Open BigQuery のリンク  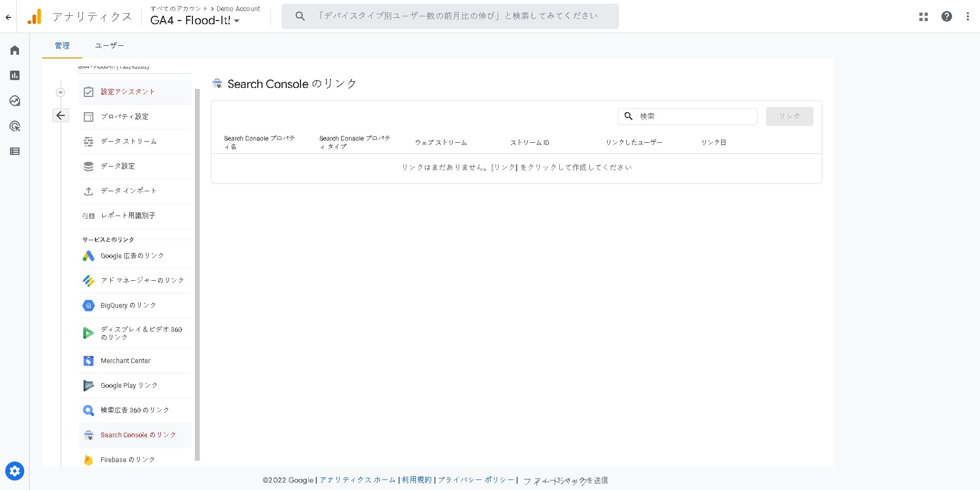135,306
